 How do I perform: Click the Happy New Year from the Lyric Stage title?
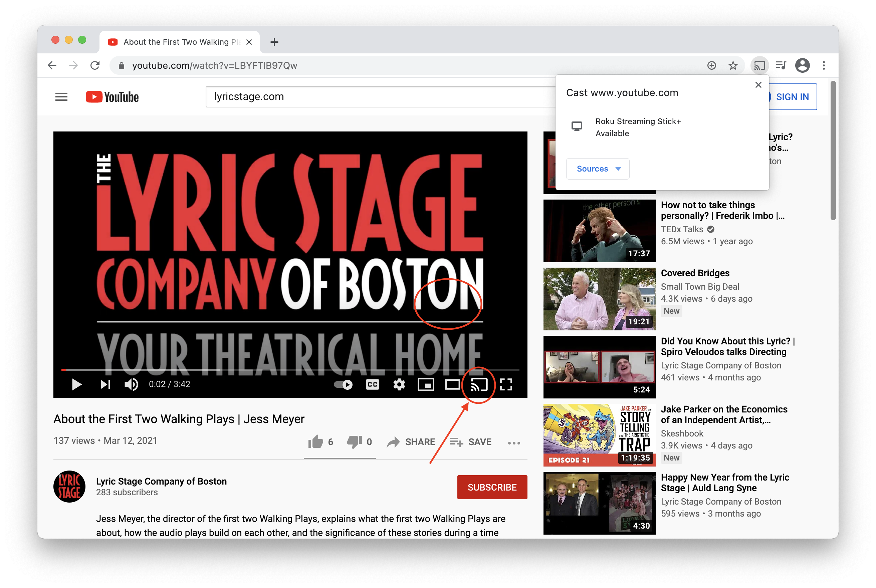pos(725,483)
